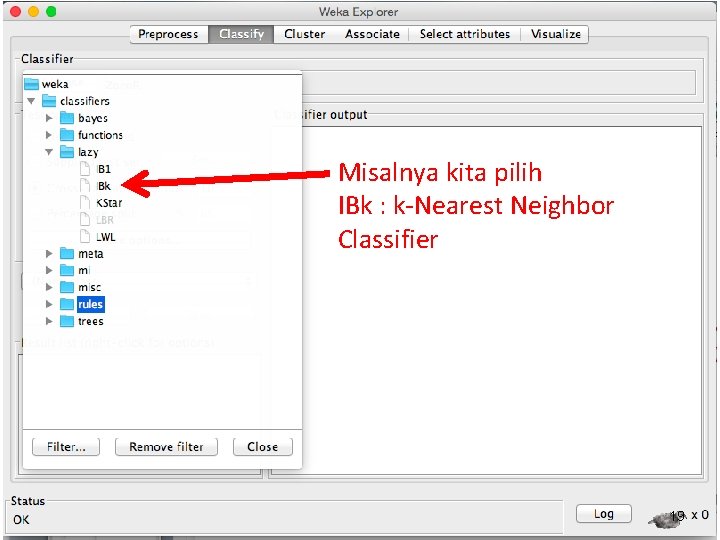This screenshot has width=720, height=540.
Task: Collapse the lazy tree node
Action: point(49,152)
